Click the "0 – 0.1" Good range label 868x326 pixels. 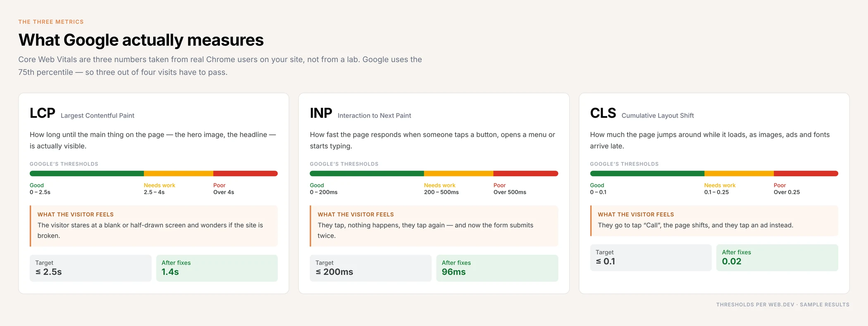pos(599,192)
